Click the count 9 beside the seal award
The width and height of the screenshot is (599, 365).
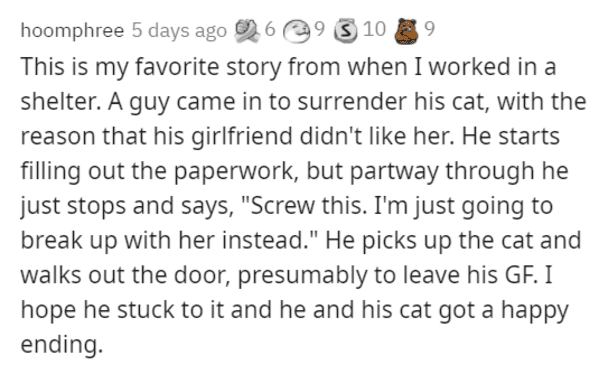(319, 29)
